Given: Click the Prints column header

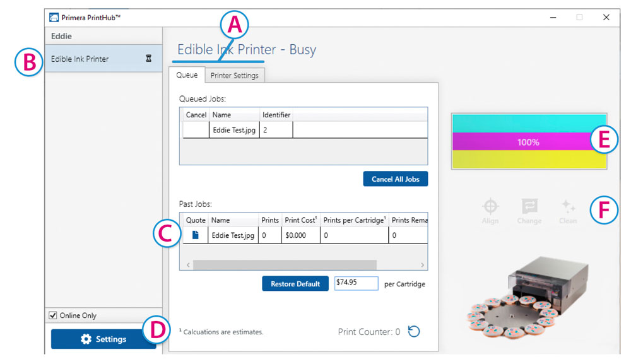Looking at the screenshot, I should coord(270,220).
